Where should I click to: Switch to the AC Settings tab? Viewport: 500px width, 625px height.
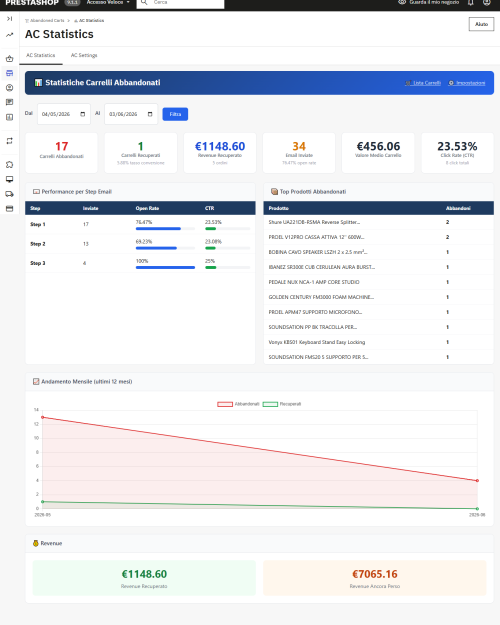click(x=84, y=55)
